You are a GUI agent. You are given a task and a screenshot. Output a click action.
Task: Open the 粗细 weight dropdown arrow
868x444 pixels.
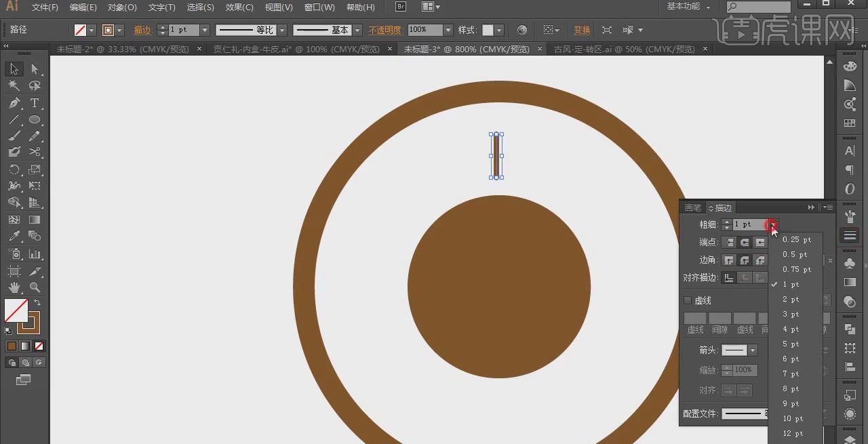pos(772,224)
